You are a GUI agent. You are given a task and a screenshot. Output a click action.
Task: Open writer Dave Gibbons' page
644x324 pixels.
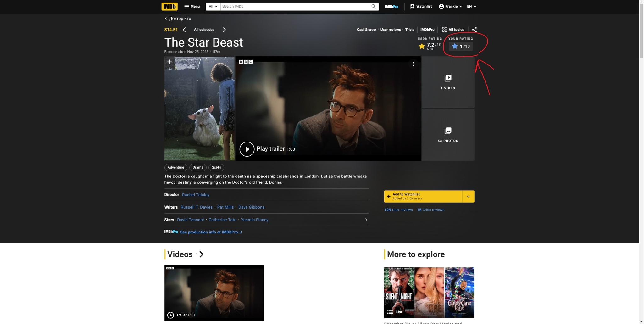tap(251, 207)
